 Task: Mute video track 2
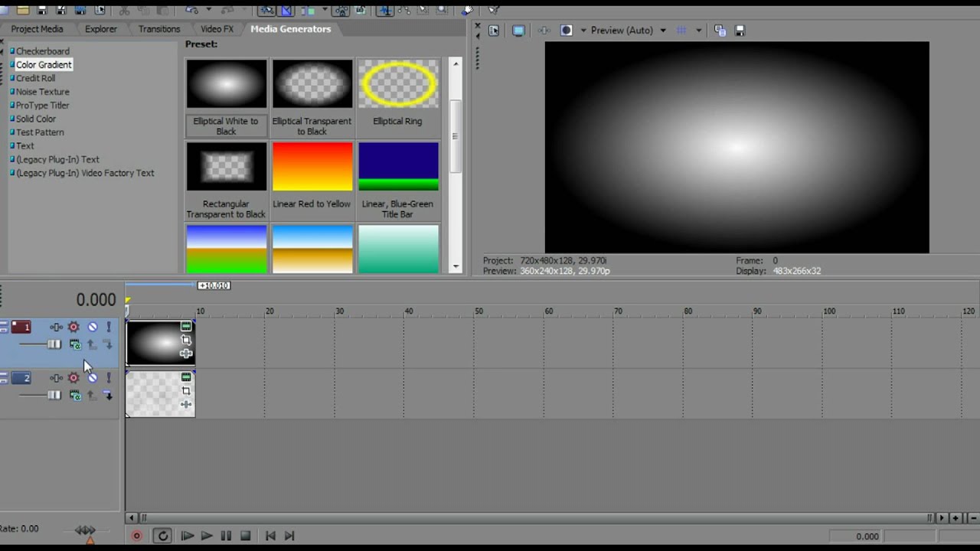92,378
